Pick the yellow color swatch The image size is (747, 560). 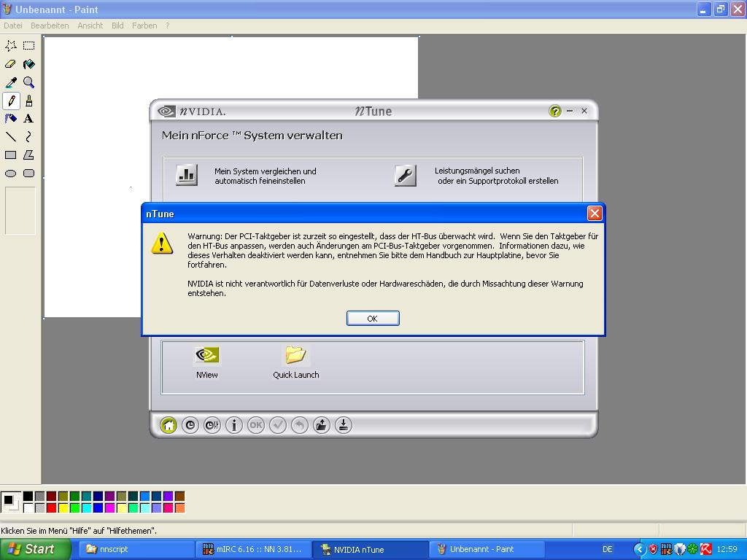(63, 508)
